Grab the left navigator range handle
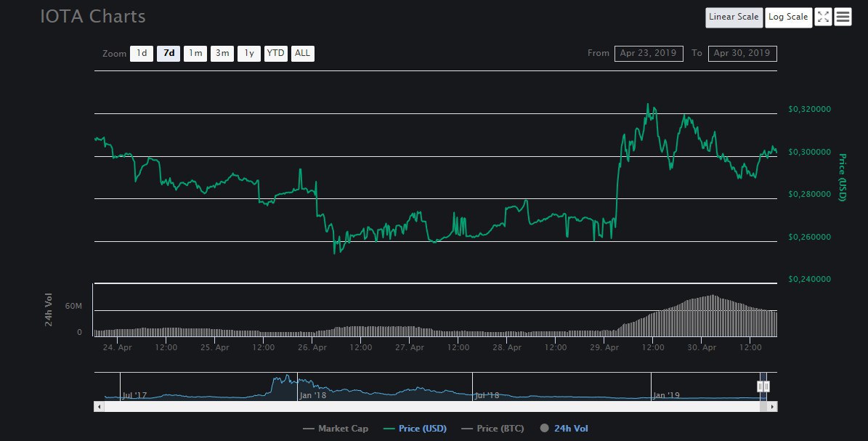 point(760,387)
